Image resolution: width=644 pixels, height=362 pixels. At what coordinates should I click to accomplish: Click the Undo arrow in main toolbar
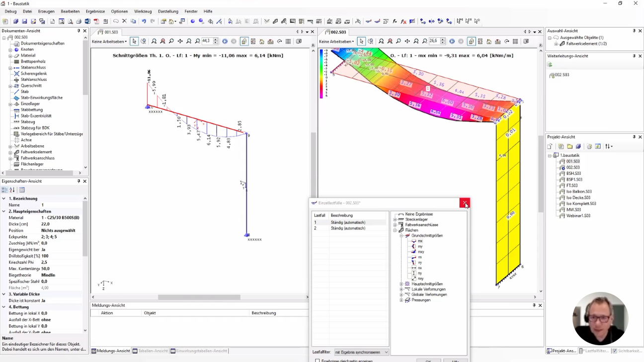(144, 21)
